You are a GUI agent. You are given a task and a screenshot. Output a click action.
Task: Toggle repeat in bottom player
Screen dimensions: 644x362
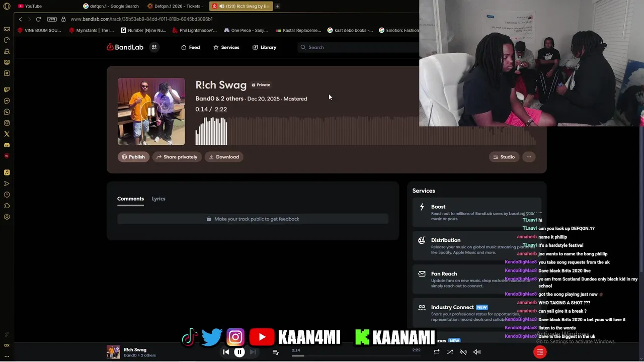(x=437, y=352)
